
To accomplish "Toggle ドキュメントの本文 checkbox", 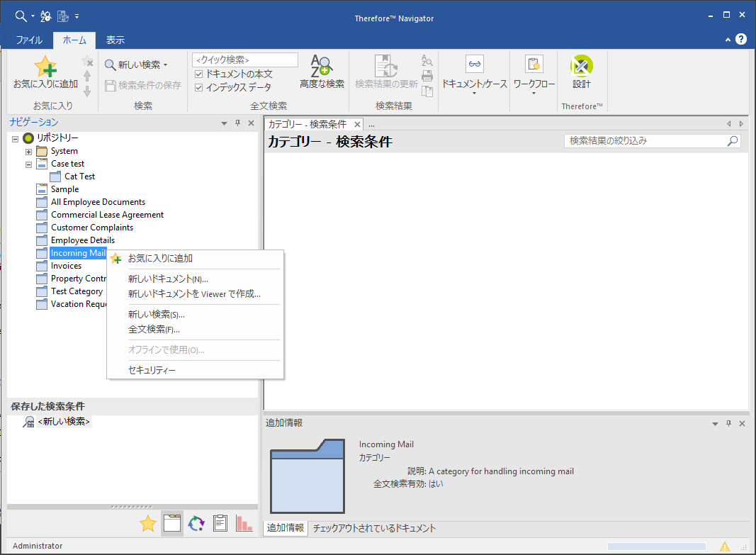I will click(x=198, y=74).
